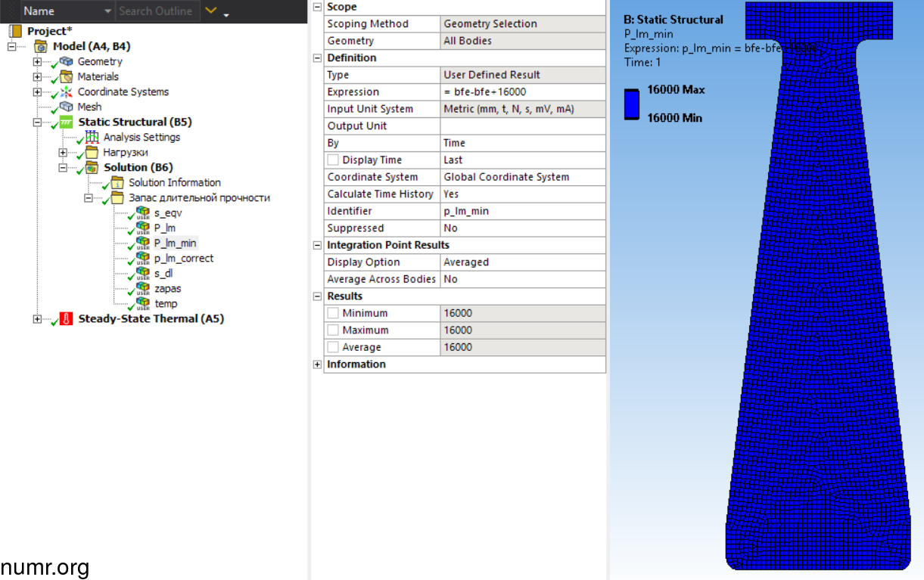This screenshot has width=924, height=580.
Task: Collapse the Solution (B6) branch
Action: pos(63,167)
